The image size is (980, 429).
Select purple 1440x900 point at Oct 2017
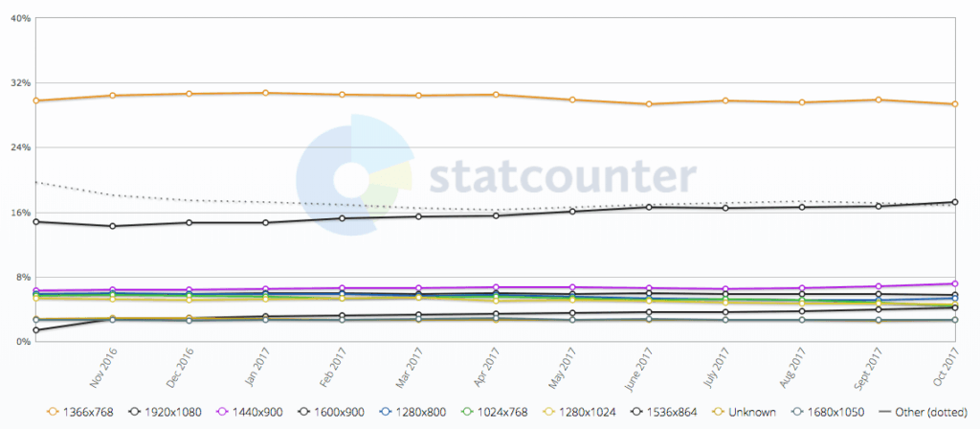pyautogui.click(x=955, y=283)
